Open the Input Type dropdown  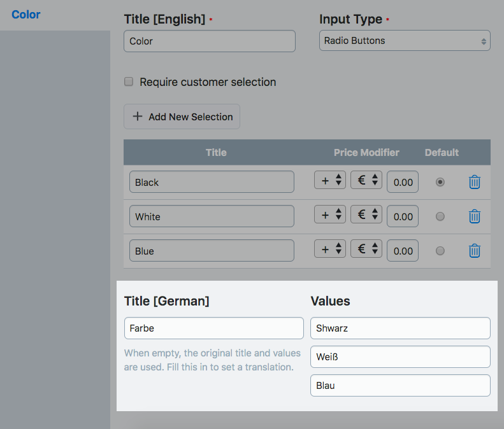click(x=405, y=41)
